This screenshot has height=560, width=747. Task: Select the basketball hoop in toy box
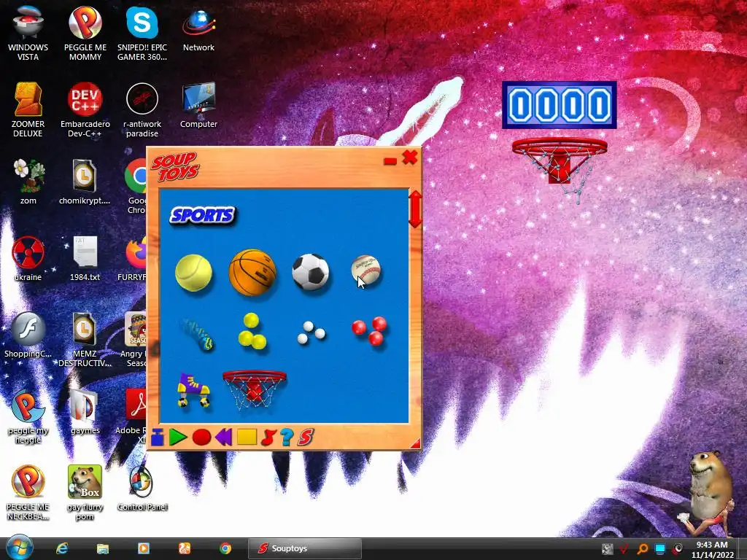(x=255, y=390)
